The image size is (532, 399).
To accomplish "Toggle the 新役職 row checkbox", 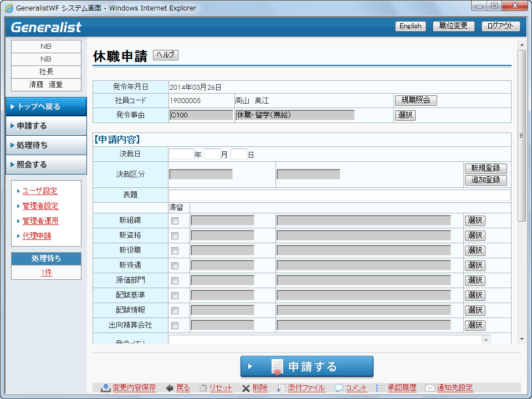I will [175, 250].
